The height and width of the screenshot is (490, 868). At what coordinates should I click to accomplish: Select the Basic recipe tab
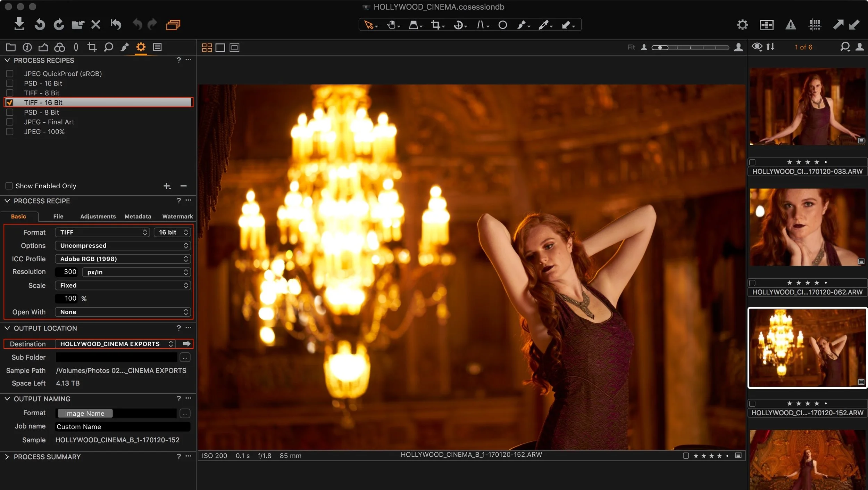click(18, 217)
